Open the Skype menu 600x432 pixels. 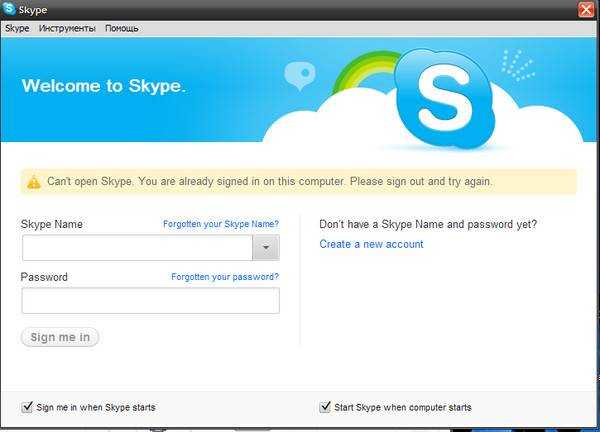(17, 28)
